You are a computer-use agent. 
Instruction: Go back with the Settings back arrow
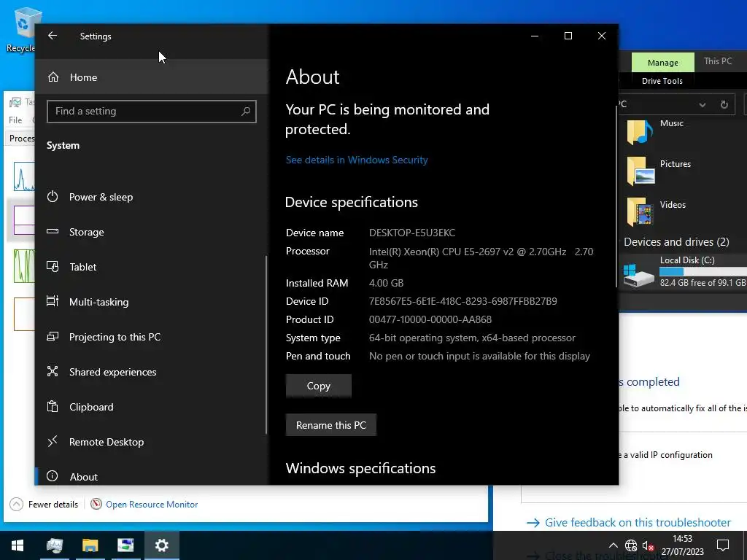tap(53, 36)
